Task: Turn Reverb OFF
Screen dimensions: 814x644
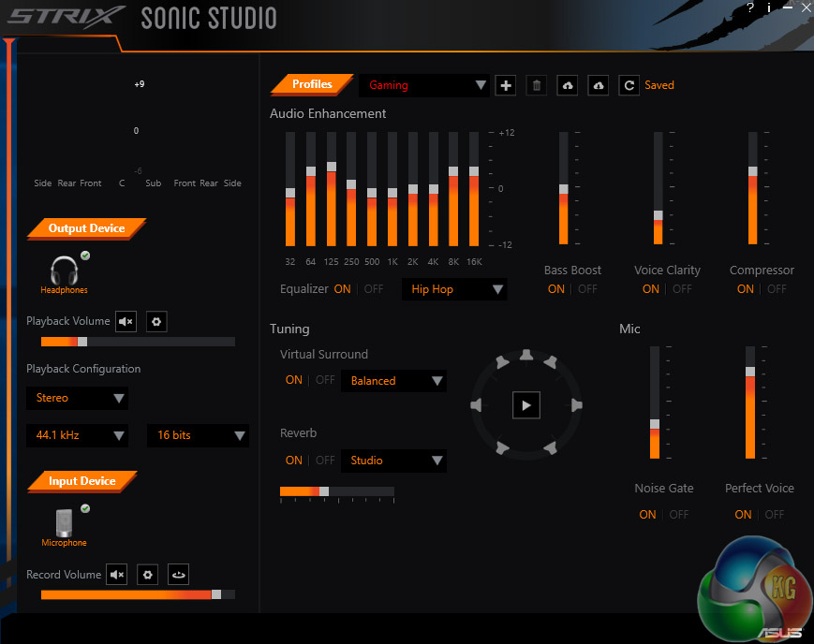Action: 325,461
